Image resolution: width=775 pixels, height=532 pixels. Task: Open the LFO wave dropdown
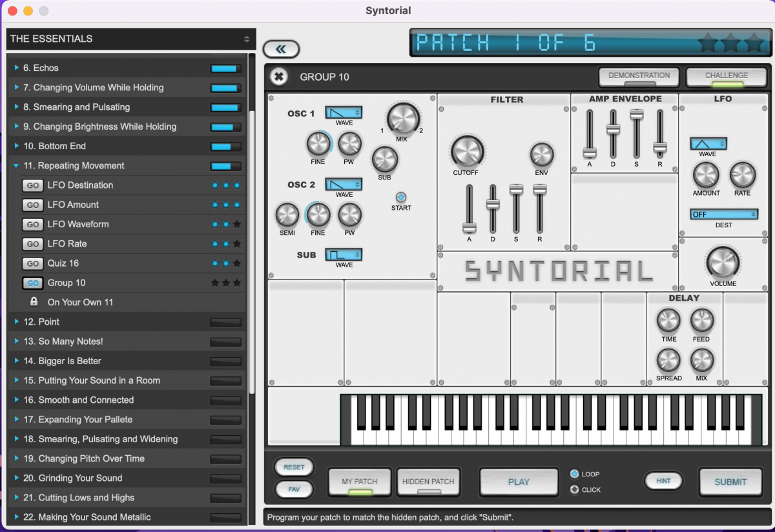[708, 143]
